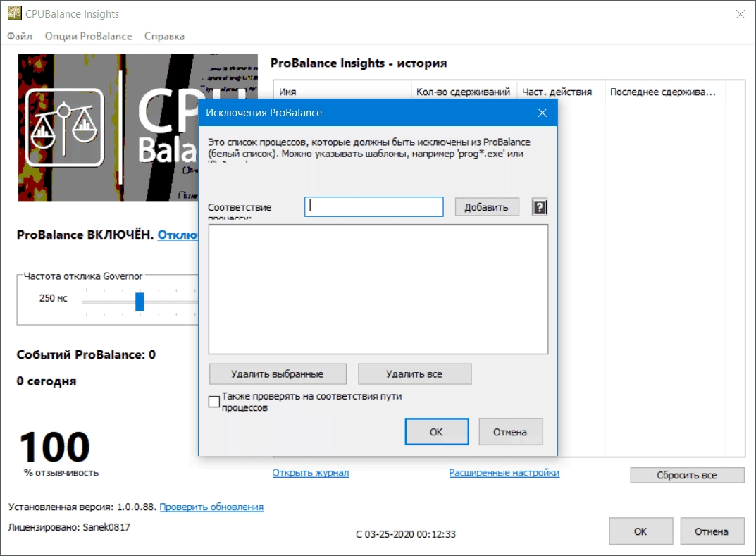Open the Открыть журнал link

pos(311,473)
